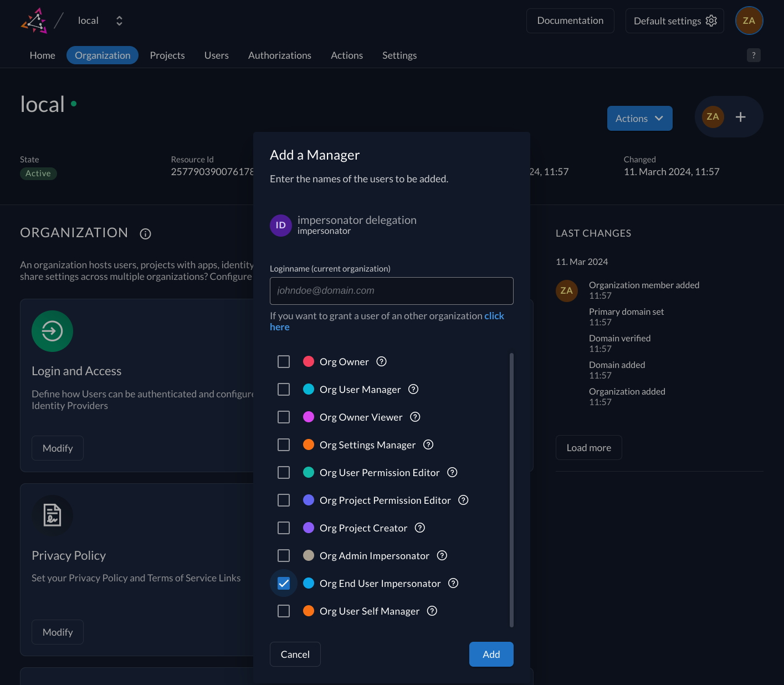Enable the Org Project Creator role
Image resolution: width=784 pixels, height=685 pixels.
click(x=284, y=528)
